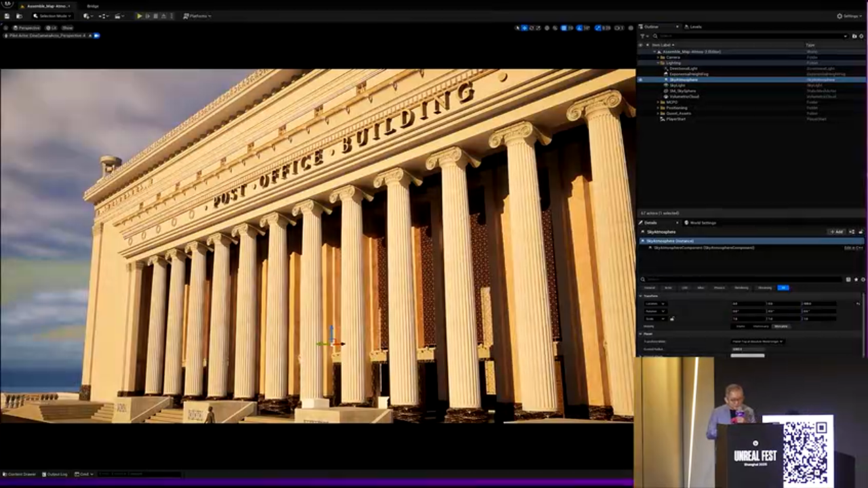Open the Platforms dropdown menu
This screenshot has height=488, width=868.
[x=197, y=16]
